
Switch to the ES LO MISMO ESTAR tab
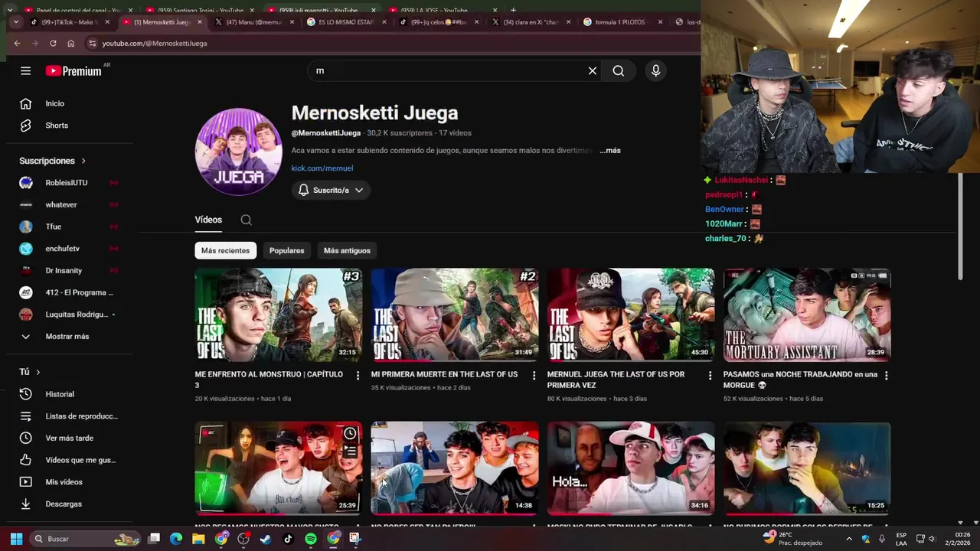346,22
